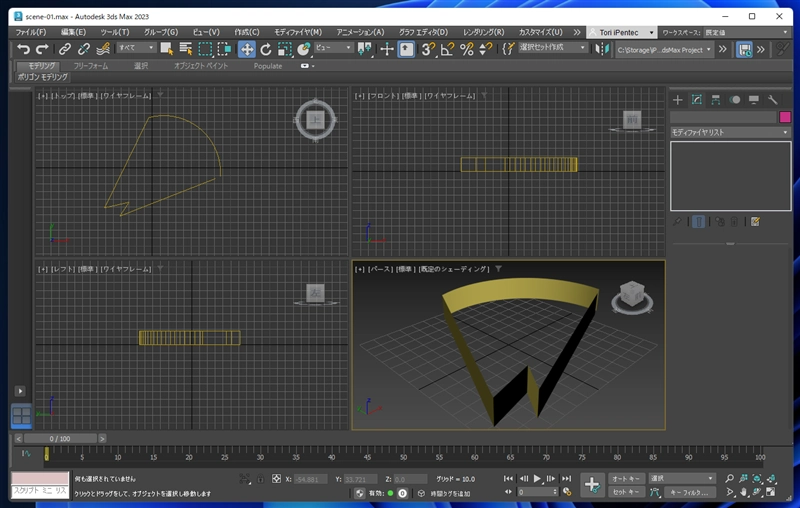This screenshot has height=508, width=800.
Task: Open the Rendering (レンダリング) menu
Action: pos(483,32)
